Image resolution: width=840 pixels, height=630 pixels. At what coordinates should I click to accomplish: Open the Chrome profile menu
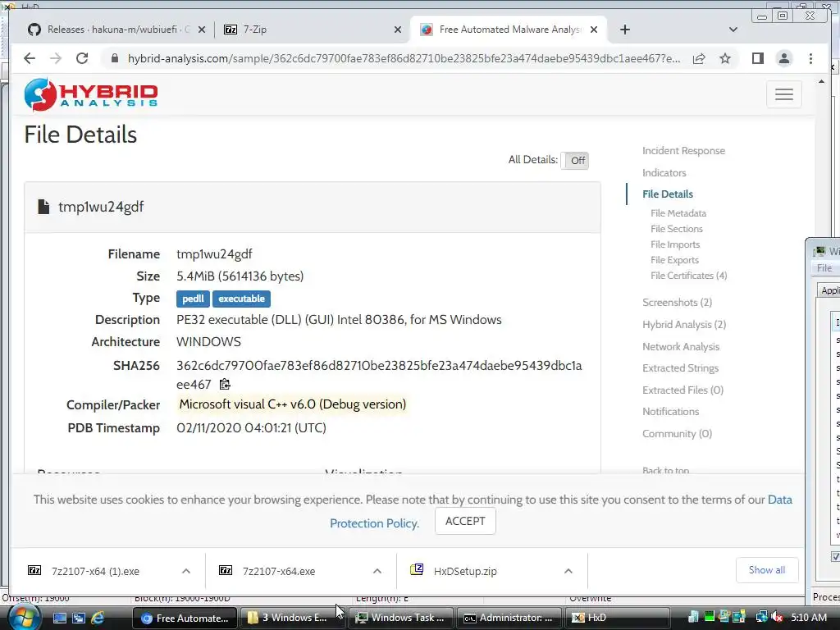tap(783, 58)
